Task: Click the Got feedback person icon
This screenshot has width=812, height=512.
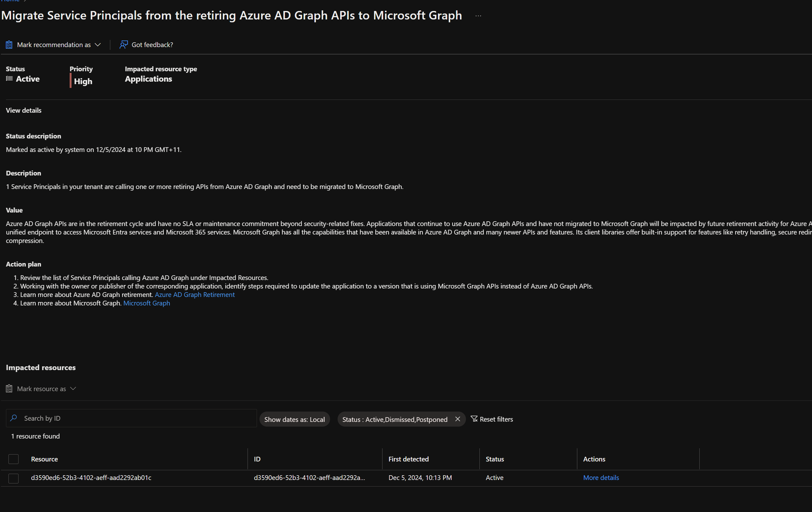Action: (123, 45)
